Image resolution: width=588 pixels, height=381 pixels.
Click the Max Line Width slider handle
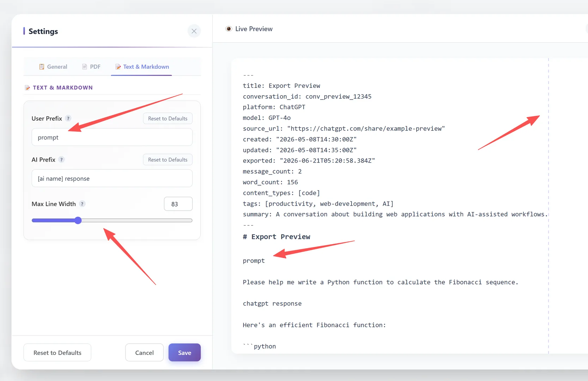coord(78,220)
